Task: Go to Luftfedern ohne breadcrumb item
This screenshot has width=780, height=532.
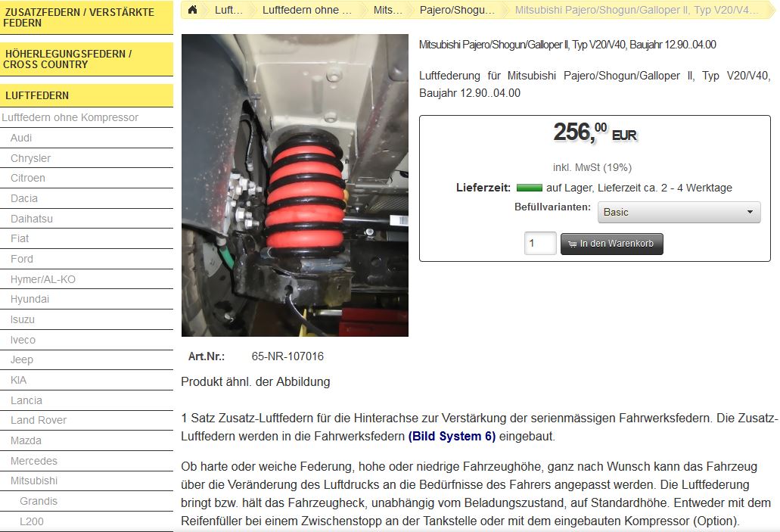Action: [306, 10]
